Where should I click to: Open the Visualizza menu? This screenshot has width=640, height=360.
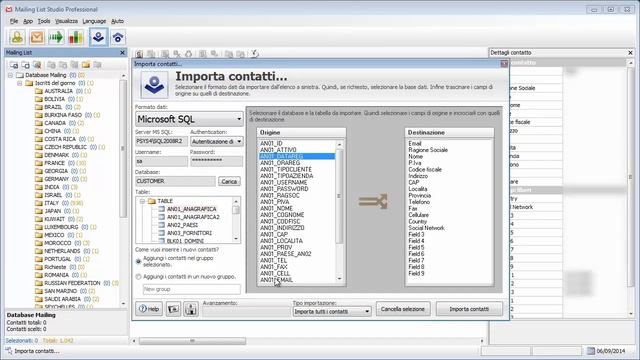[x=66, y=21]
